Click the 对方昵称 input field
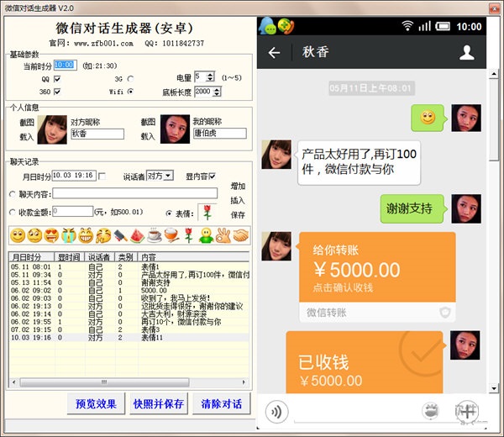This screenshot has height=437, width=504. [97, 134]
